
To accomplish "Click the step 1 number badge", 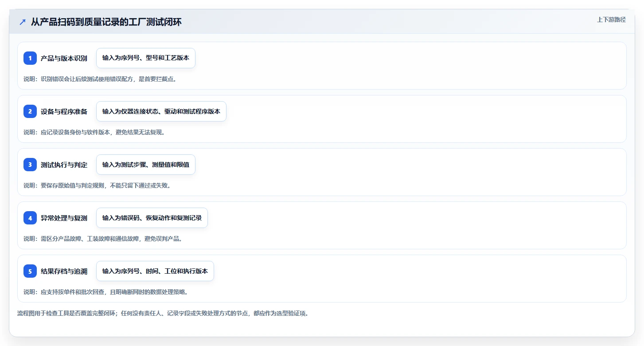I will [30, 58].
